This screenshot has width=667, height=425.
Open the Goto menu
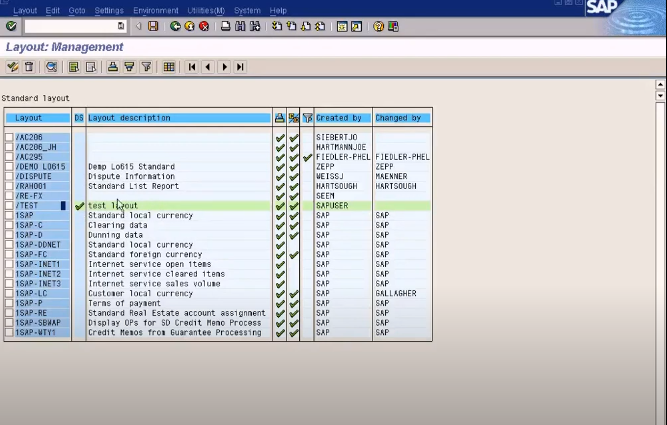point(77,11)
